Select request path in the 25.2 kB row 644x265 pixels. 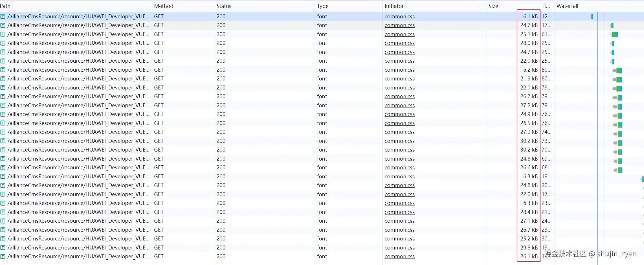[78, 239]
